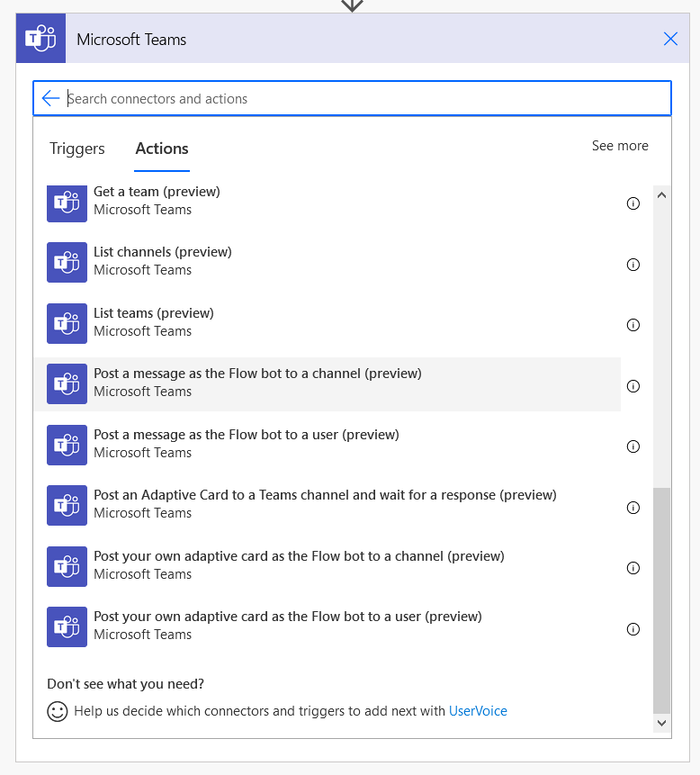
Task: Open the UserVoice link
Action: (478, 711)
